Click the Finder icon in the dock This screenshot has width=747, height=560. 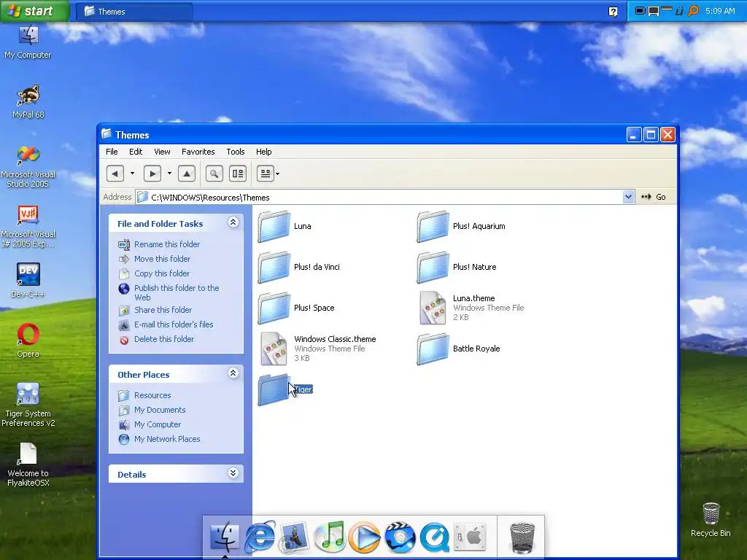click(225, 537)
